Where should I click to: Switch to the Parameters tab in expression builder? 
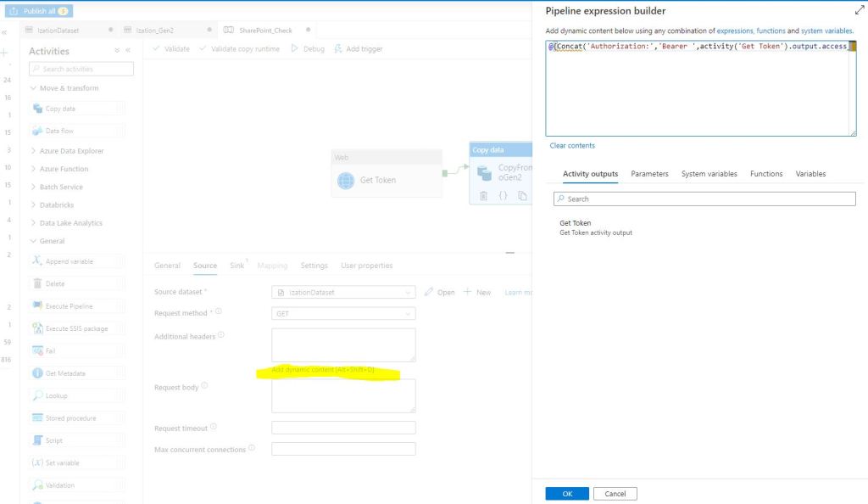(649, 174)
